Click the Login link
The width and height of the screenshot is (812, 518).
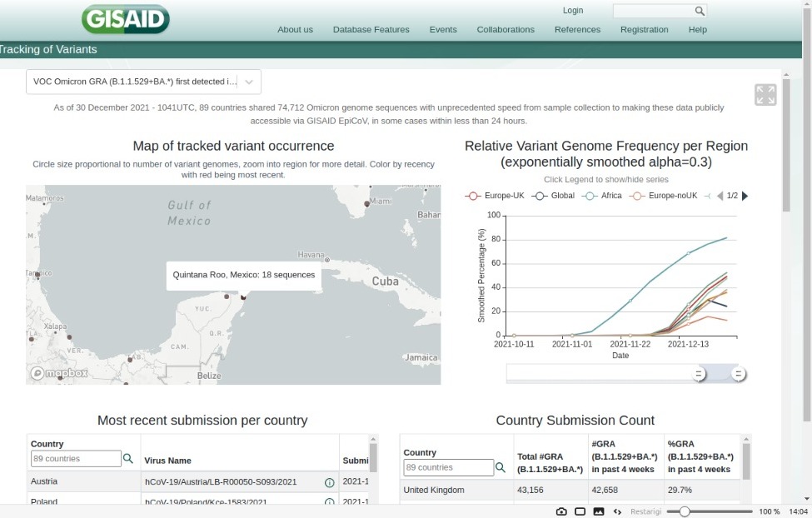[x=573, y=11]
